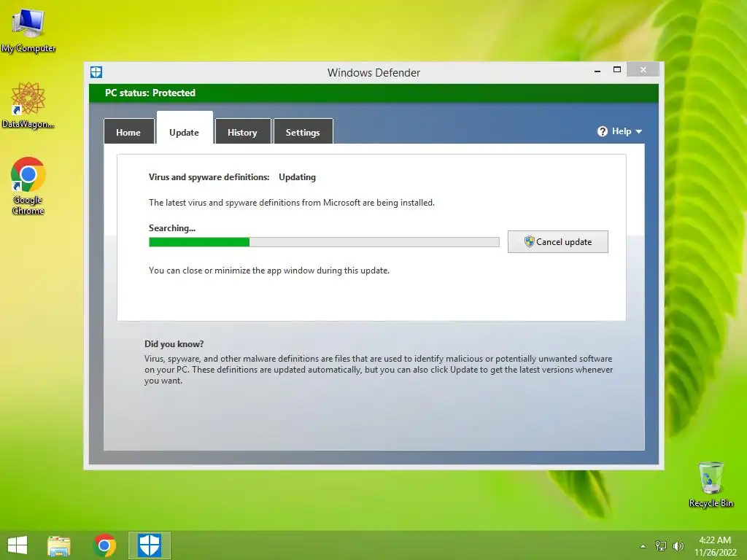The height and width of the screenshot is (560, 747).
Task: Open the Help question mark icon
Action: click(x=602, y=131)
